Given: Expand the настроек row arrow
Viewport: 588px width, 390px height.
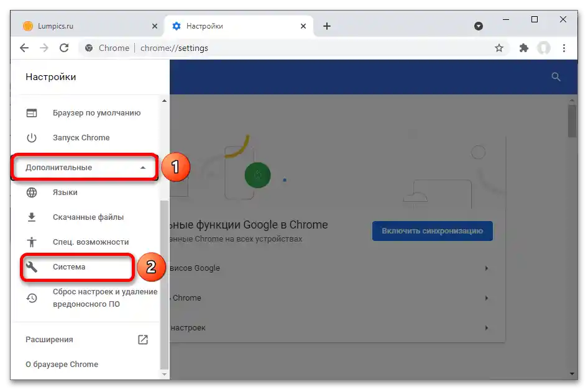Looking at the screenshot, I should coord(487,327).
